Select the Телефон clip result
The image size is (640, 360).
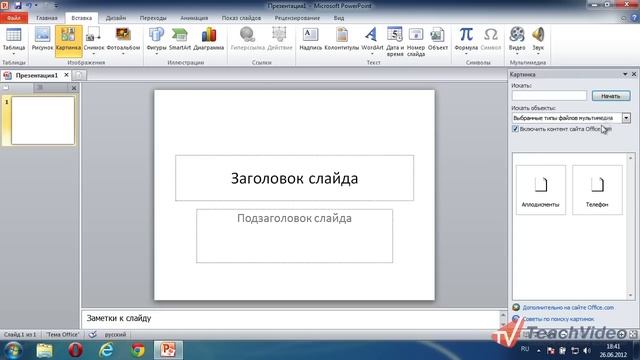coord(597,190)
